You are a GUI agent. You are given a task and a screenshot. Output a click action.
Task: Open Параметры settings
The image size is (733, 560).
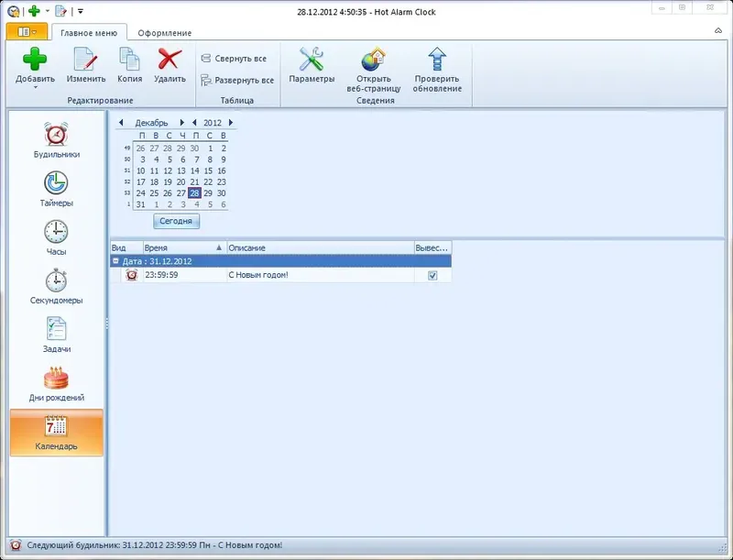click(312, 65)
